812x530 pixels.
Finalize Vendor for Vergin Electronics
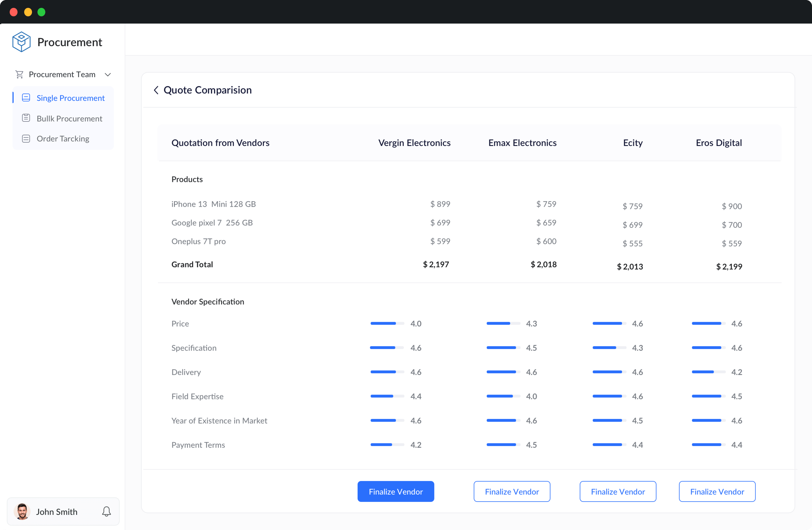[x=396, y=491]
